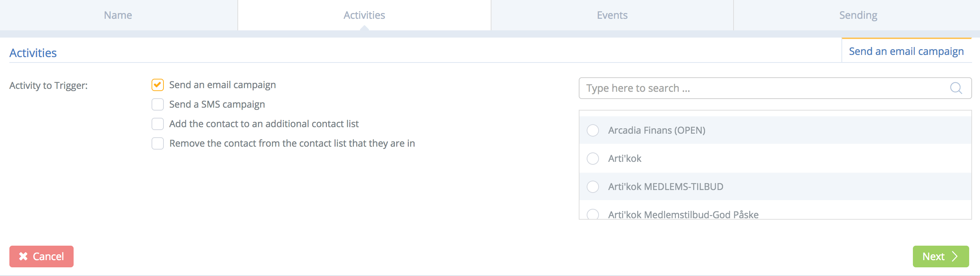980x276 pixels.
Task: Click the Arti'kok MEDLEMS-TILBUD list row
Action: pos(775,186)
